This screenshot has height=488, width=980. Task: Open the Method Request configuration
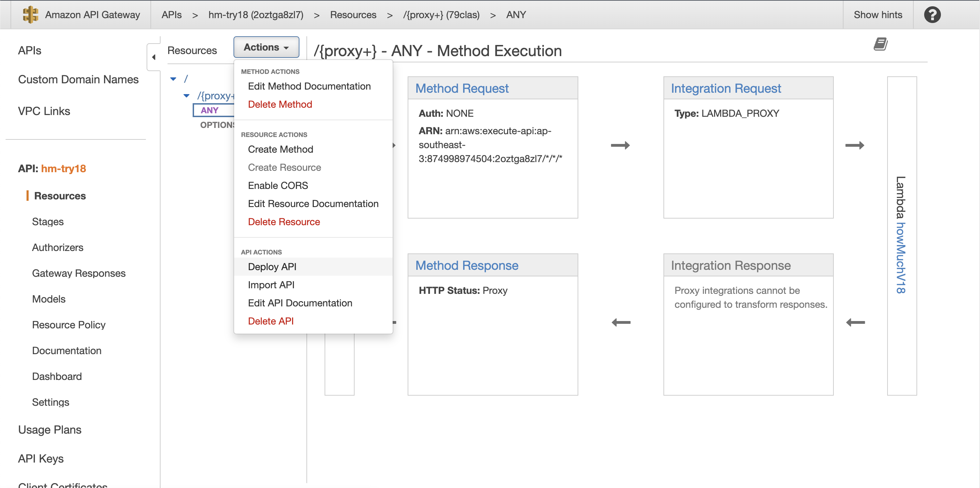tap(462, 88)
